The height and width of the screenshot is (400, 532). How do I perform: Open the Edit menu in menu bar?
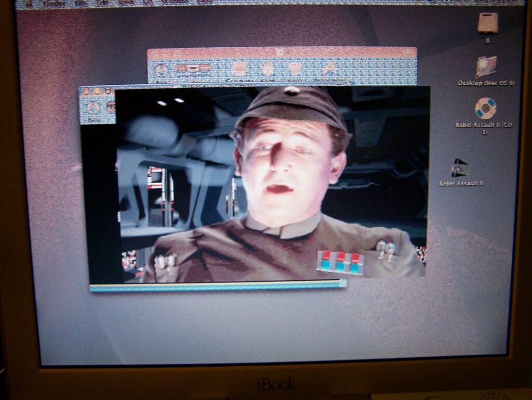[102, 3]
